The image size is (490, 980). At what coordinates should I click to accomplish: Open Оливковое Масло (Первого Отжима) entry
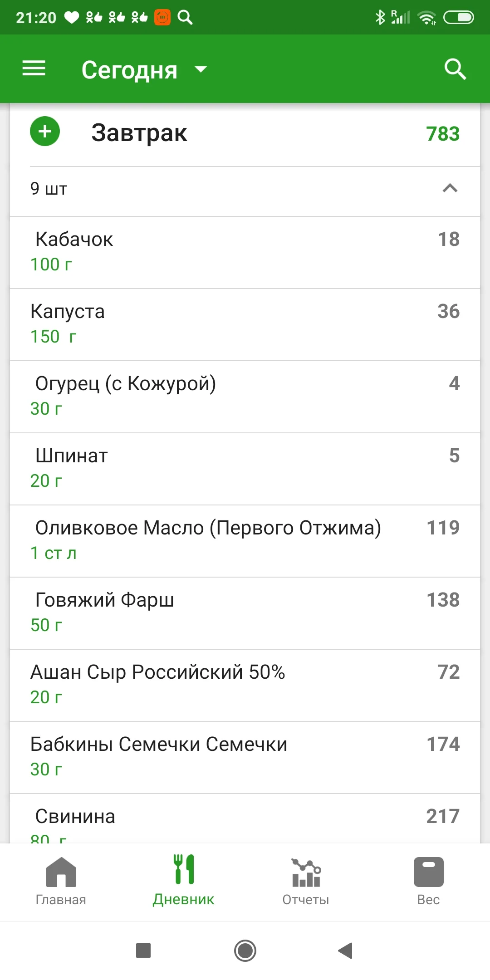pyautogui.click(x=245, y=540)
